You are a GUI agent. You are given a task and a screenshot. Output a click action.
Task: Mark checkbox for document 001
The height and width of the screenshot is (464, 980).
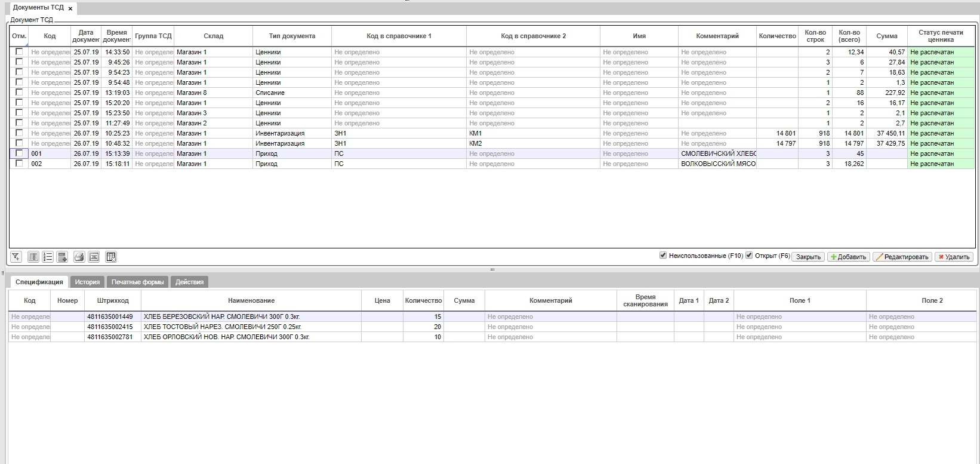(19, 153)
